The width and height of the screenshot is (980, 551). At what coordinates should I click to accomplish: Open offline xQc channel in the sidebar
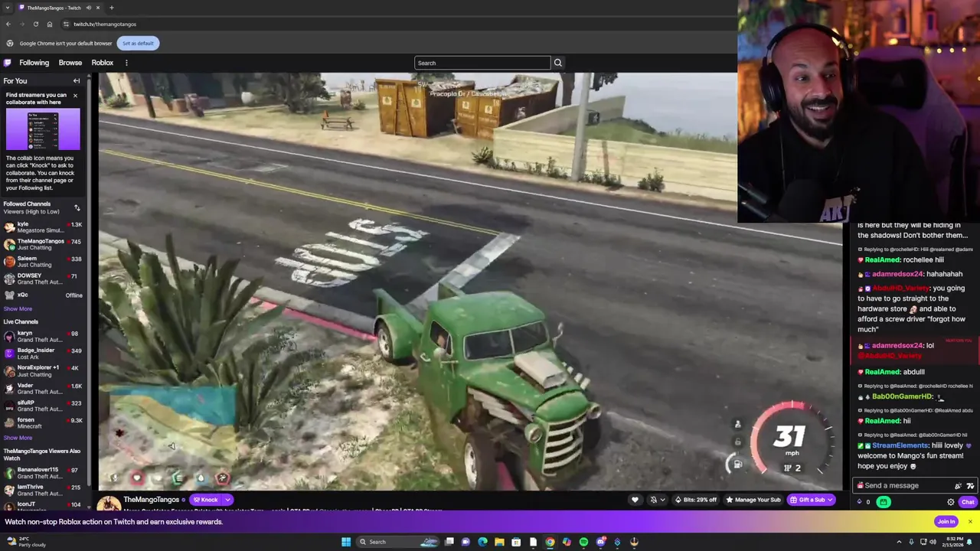point(42,295)
